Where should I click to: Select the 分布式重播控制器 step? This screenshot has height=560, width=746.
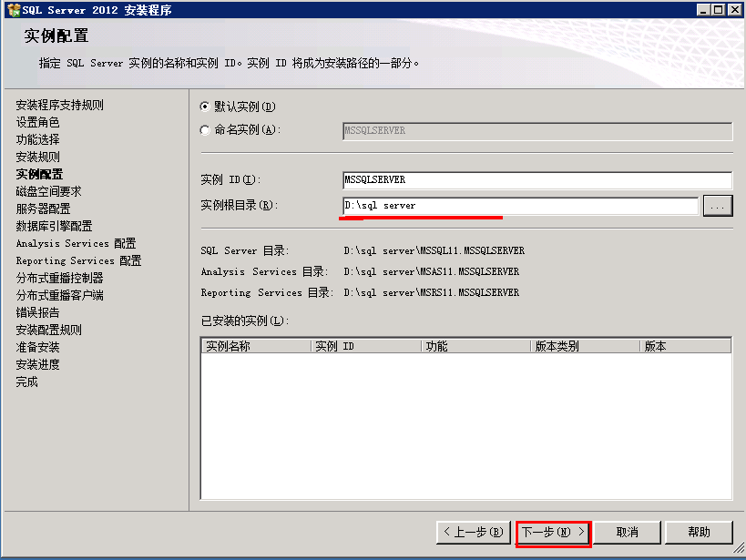(59, 278)
